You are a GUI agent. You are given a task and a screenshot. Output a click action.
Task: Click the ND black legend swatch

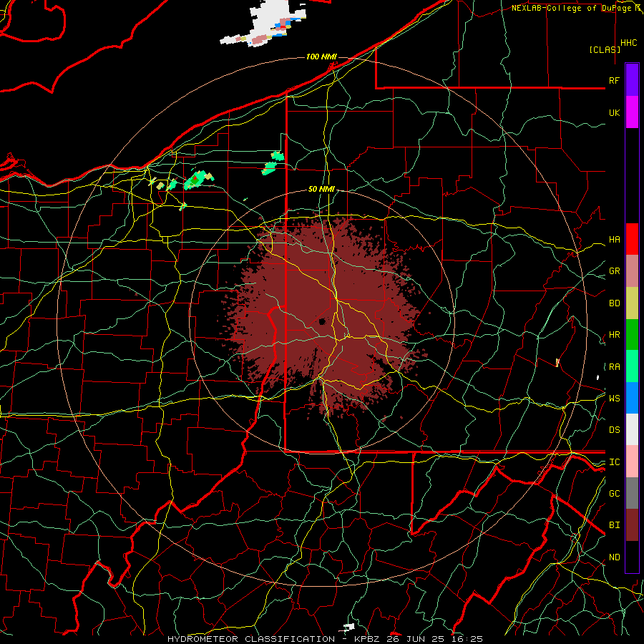(632, 557)
